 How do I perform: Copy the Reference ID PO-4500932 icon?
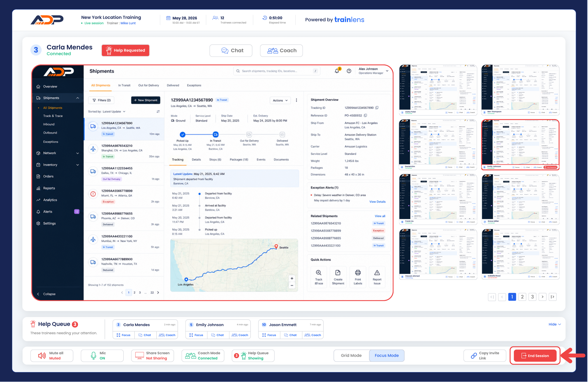tap(365, 115)
